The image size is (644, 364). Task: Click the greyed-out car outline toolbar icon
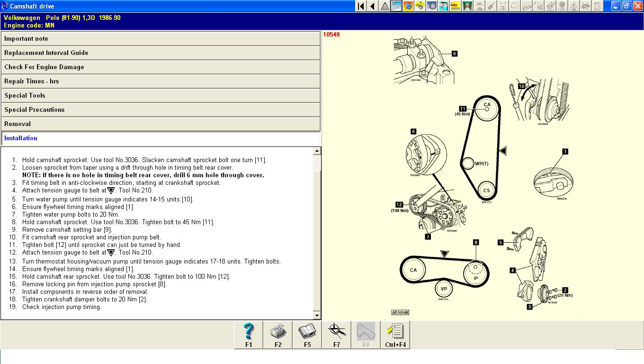pyautogui.click(x=515, y=6)
